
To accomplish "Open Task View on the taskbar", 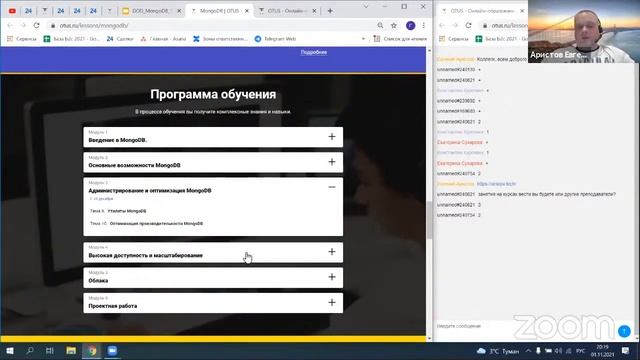I will pos(50,351).
